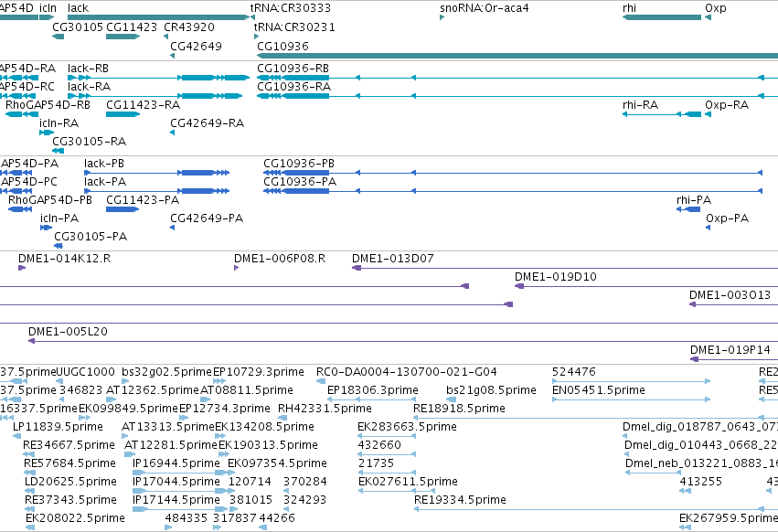Open the CG10936-RB transcript
The image size is (778, 532).
pos(517,78)
